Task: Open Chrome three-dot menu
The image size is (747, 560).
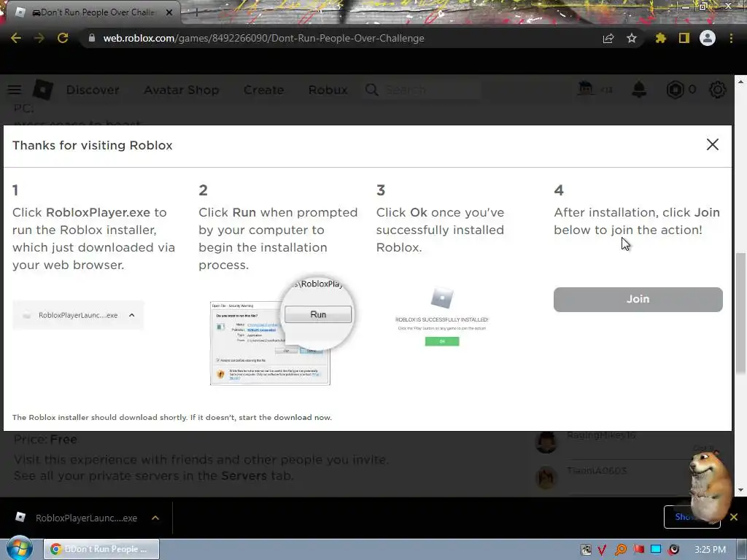Action: (x=731, y=38)
